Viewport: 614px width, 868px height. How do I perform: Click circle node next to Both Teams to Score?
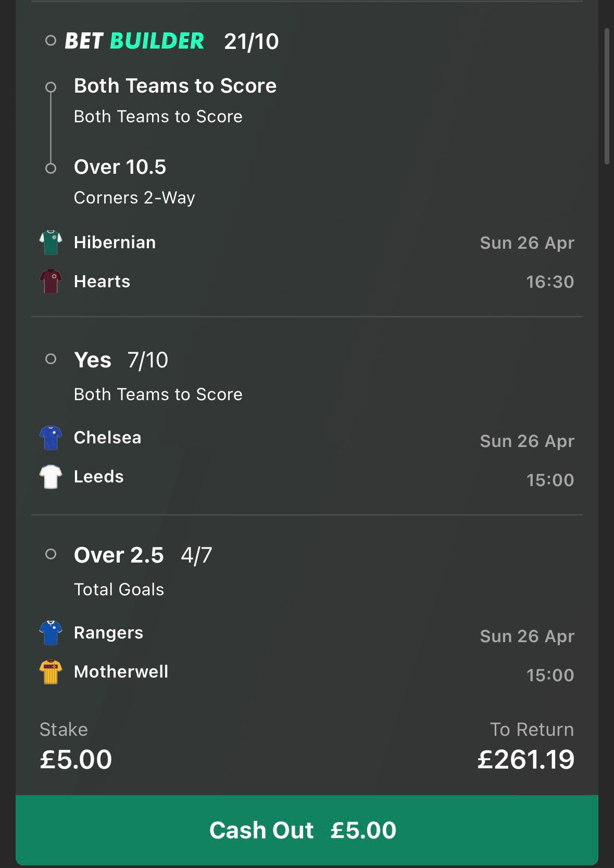click(x=51, y=87)
